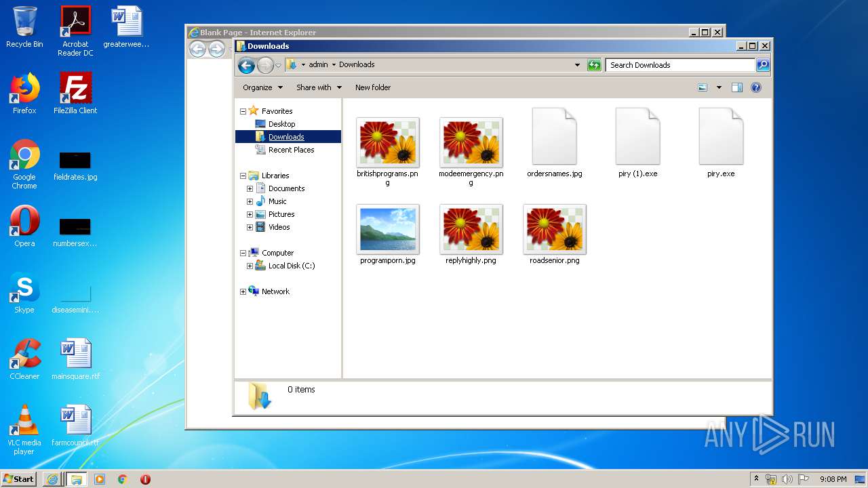Collapse the Libraries group
The height and width of the screenshot is (488, 868).
click(243, 176)
